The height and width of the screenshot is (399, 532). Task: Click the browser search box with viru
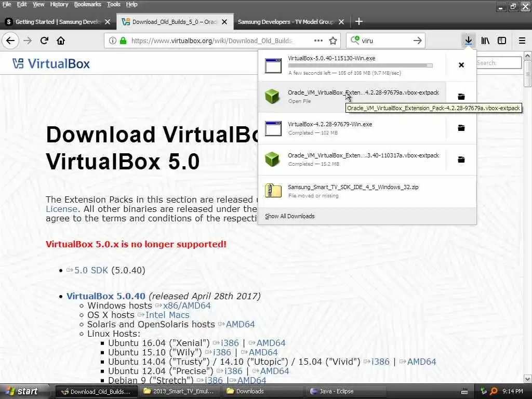click(385, 41)
